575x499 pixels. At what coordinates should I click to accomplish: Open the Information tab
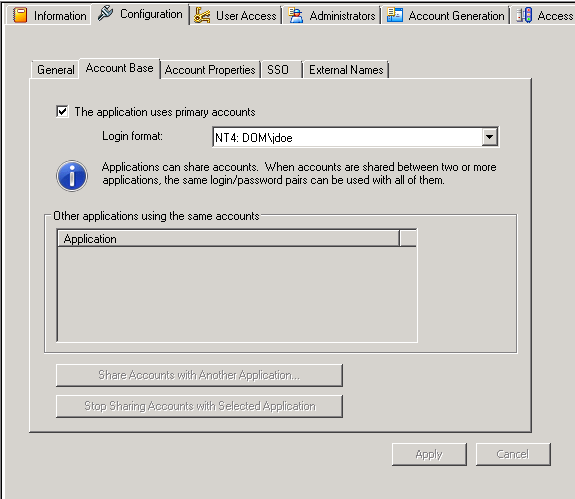(48, 16)
